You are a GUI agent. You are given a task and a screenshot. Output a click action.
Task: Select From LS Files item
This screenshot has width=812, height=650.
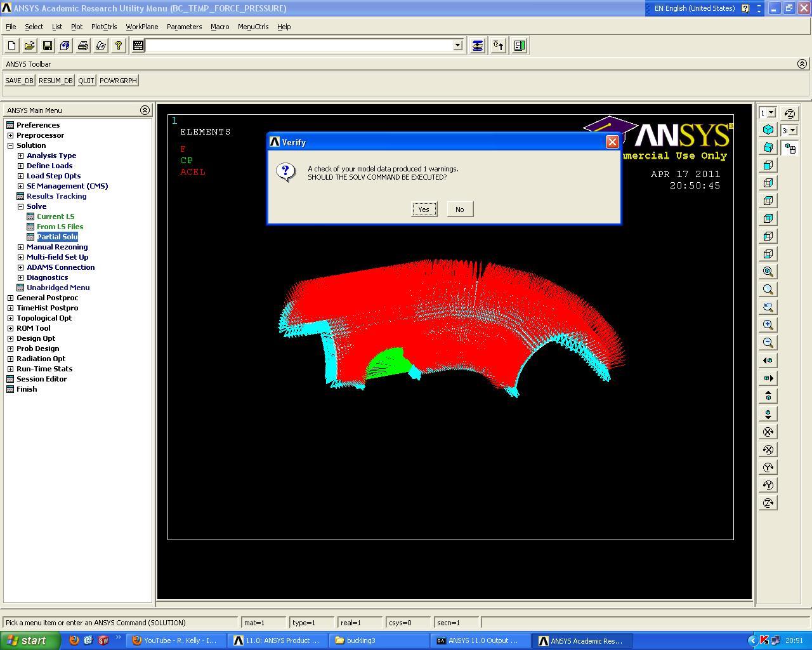point(60,227)
